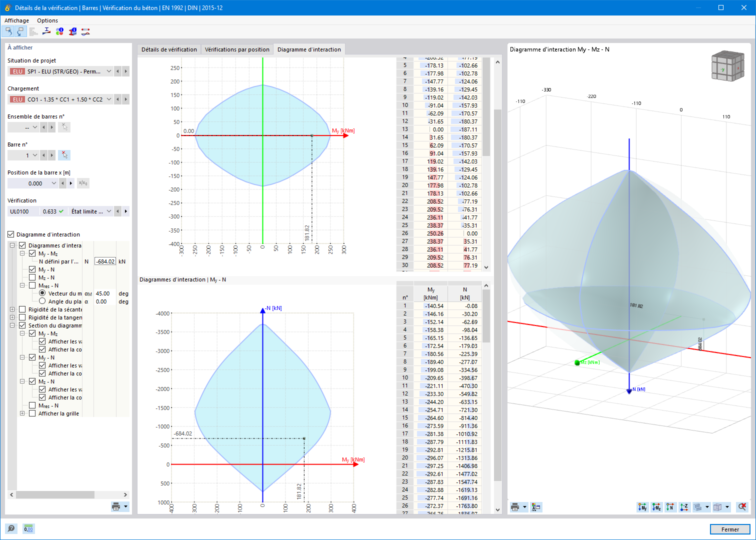The image size is (756, 540).
Task: Select the N axis view icon
Action: (x=669, y=507)
